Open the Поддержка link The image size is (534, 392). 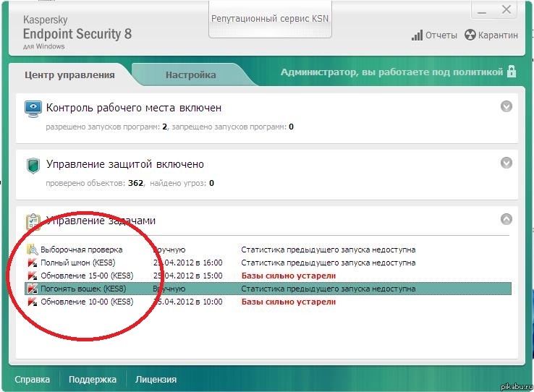pos(93,379)
